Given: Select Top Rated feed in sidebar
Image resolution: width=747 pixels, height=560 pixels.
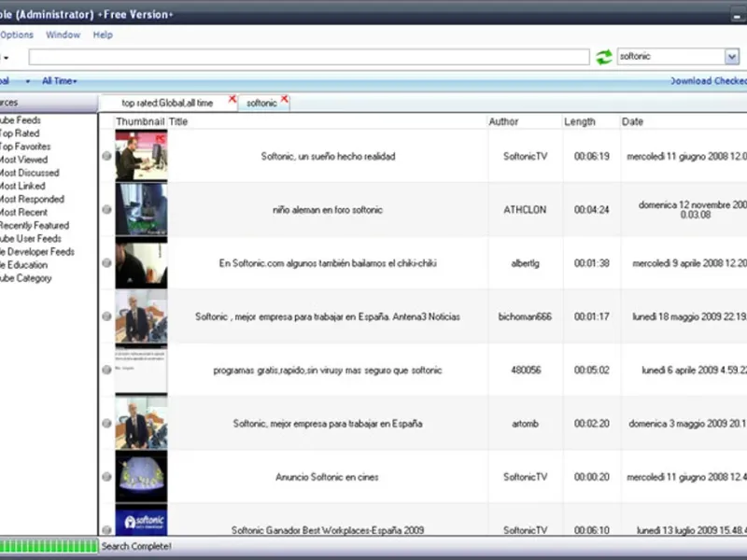Looking at the screenshot, I should [20, 133].
